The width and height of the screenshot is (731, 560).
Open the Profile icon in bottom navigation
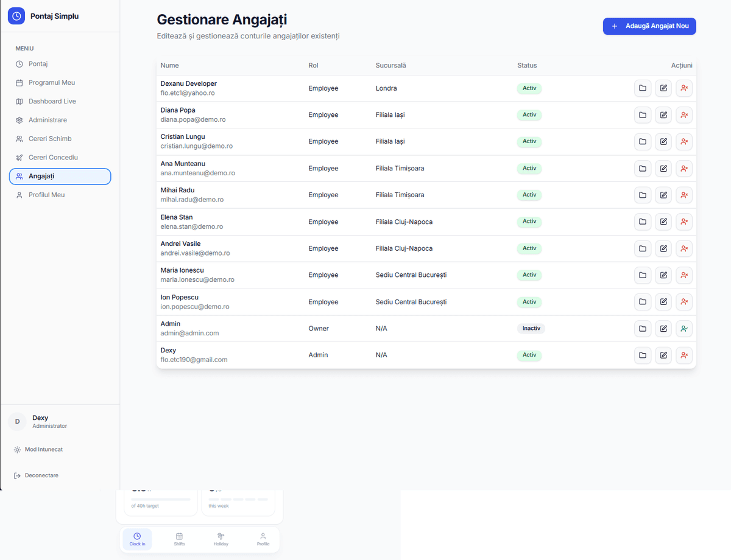click(263, 538)
